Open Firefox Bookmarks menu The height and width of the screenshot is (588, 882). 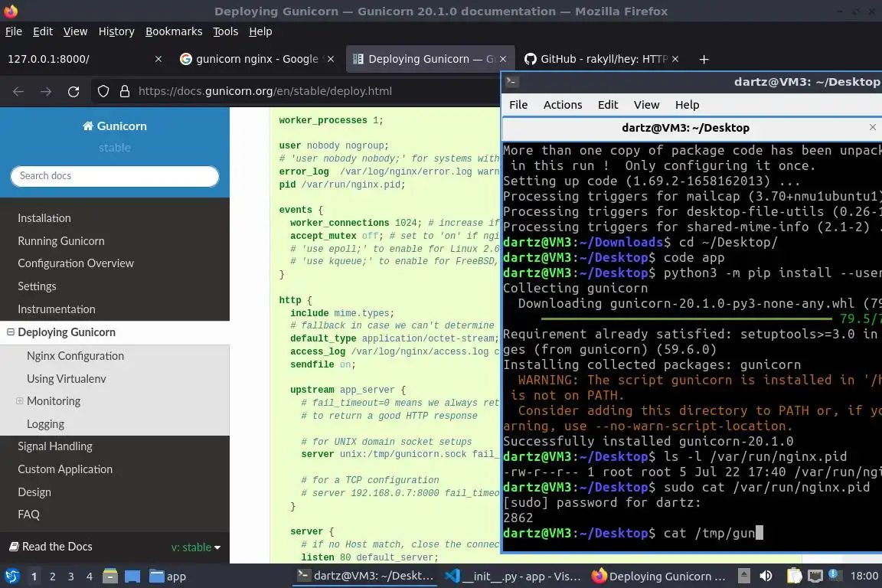pos(174,31)
